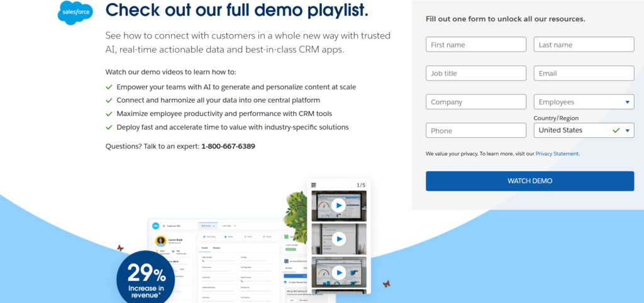Click the green checkmark in the Country field
Image resolution: width=644 pixels, height=303 pixels.
616,130
